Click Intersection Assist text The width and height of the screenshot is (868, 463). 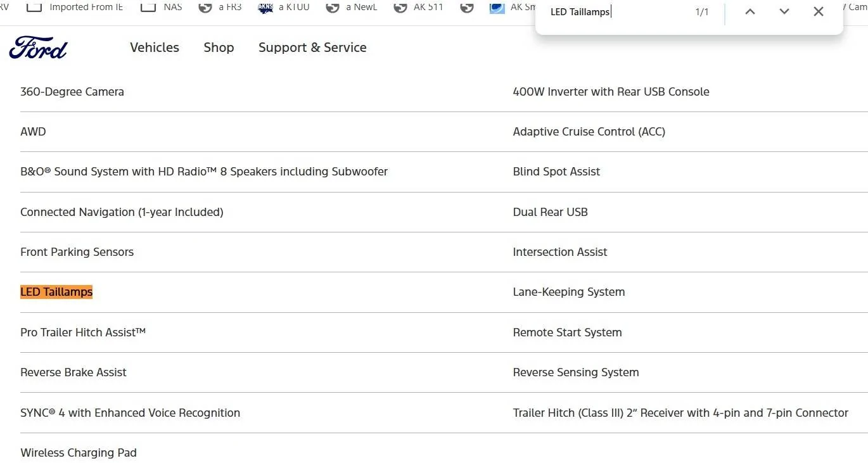[560, 252]
